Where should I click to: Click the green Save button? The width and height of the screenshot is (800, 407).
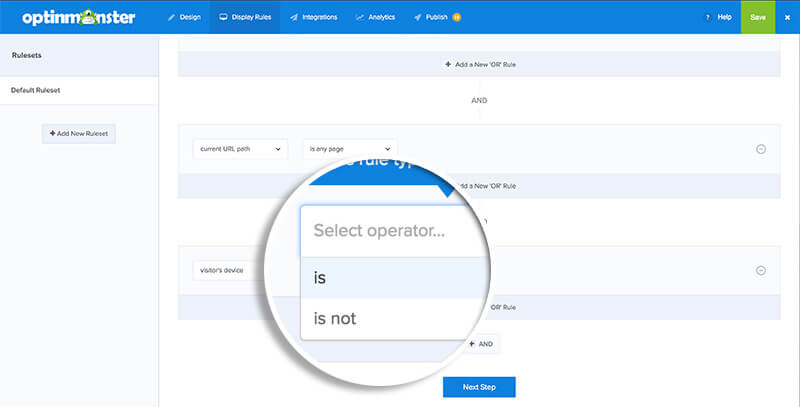[x=758, y=17]
